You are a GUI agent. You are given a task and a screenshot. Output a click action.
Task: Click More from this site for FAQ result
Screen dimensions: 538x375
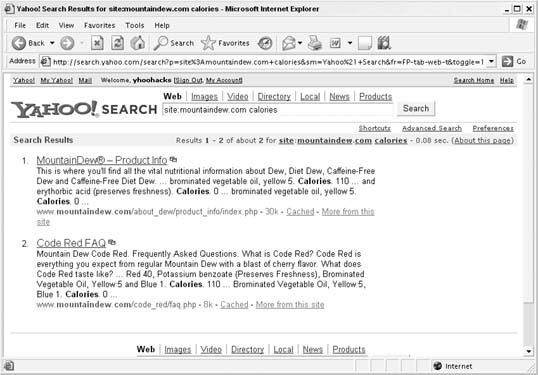click(x=290, y=304)
